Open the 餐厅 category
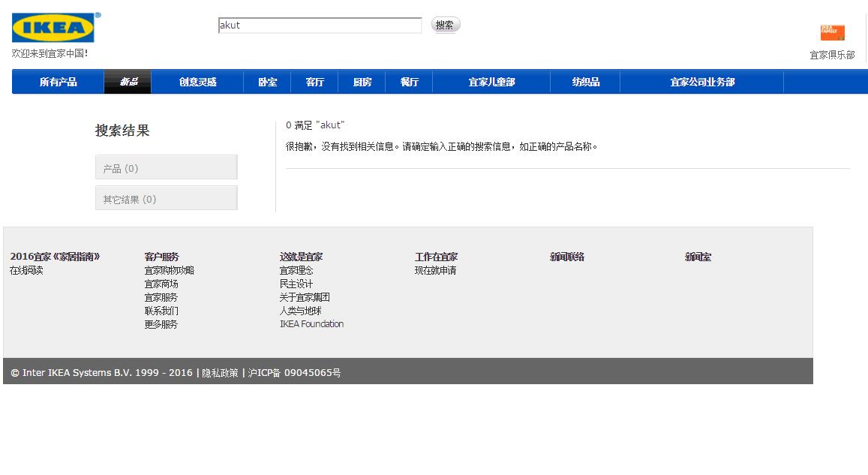 409,81
